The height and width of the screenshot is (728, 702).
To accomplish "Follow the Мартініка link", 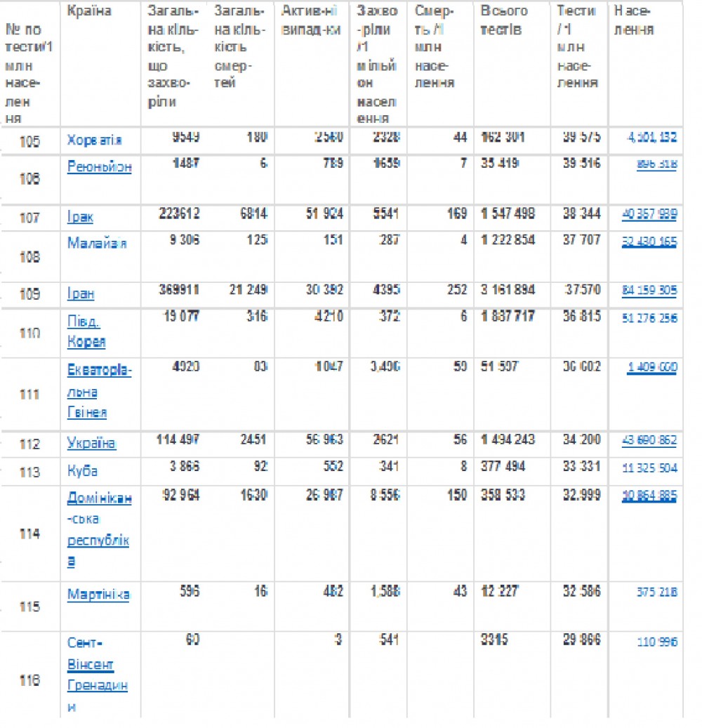I will click(x=98, y=595).
